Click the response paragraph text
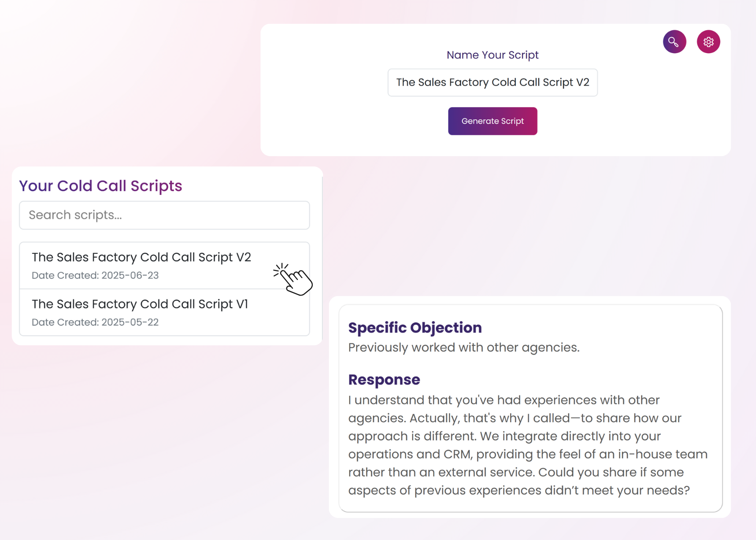756x540 pixels. tap(528, 445)
